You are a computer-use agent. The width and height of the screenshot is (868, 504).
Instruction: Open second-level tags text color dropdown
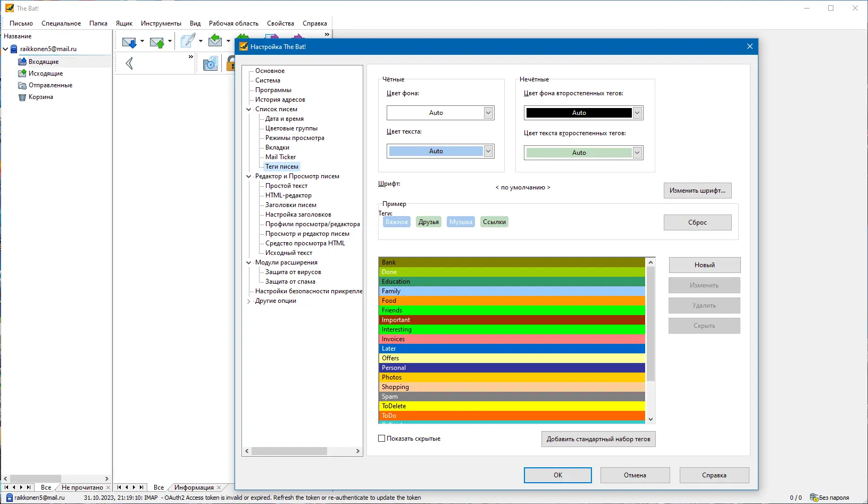(637, 153)
